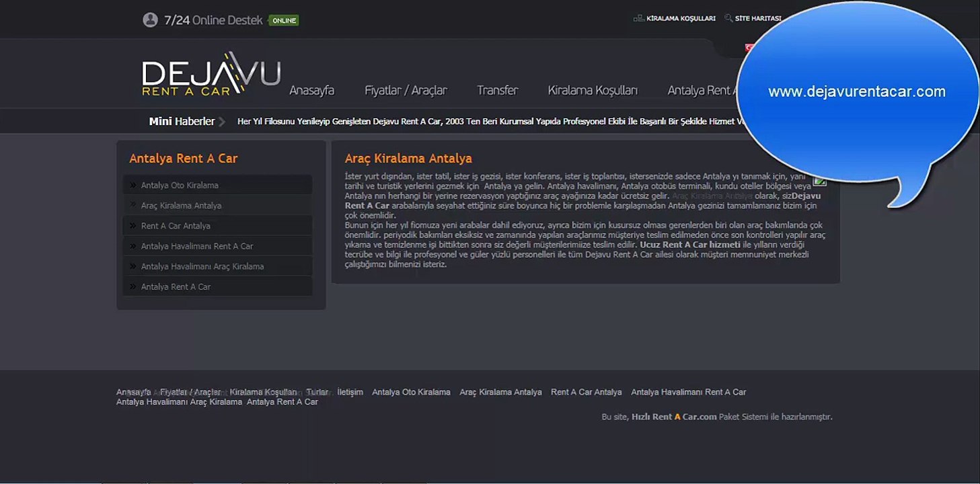Click the Araç Kiralama Antalya article heading
980x484 pixels.
[408, 159]
